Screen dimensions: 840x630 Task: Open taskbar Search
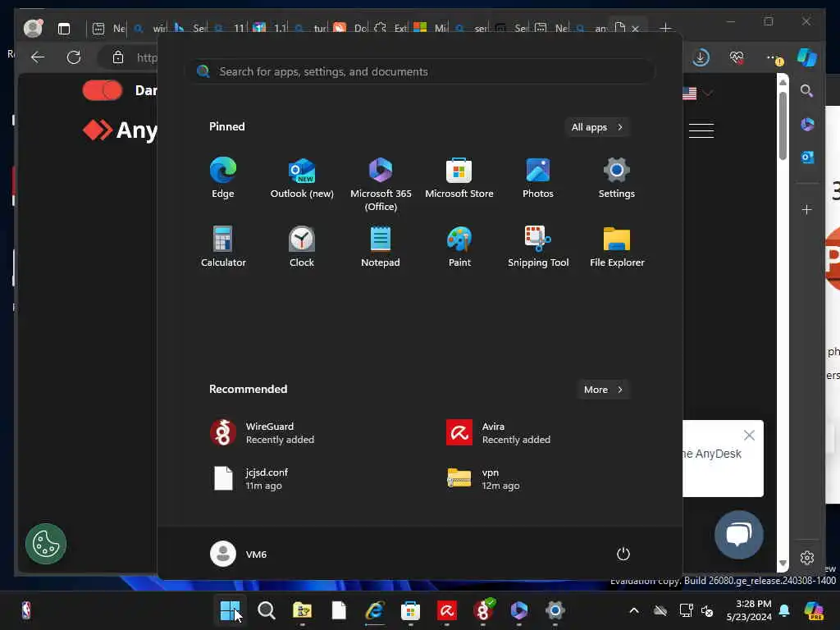click(267, 610)
